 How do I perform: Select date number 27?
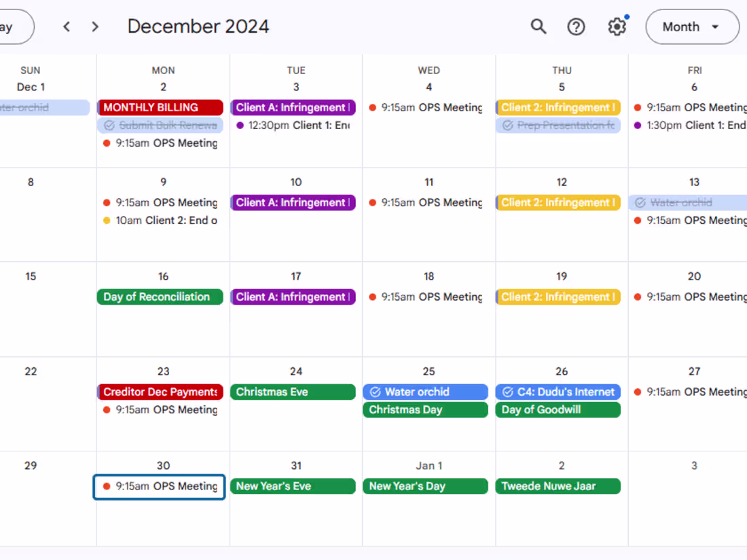click(x=694, y=371)
